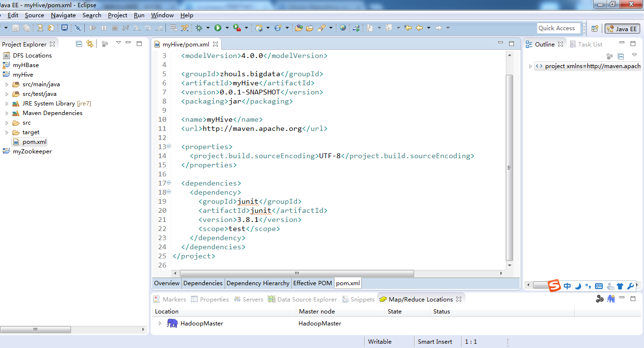Click the Run Last Tool icon with red toolbox
The image size is (644, 348).
coord(237,28)
